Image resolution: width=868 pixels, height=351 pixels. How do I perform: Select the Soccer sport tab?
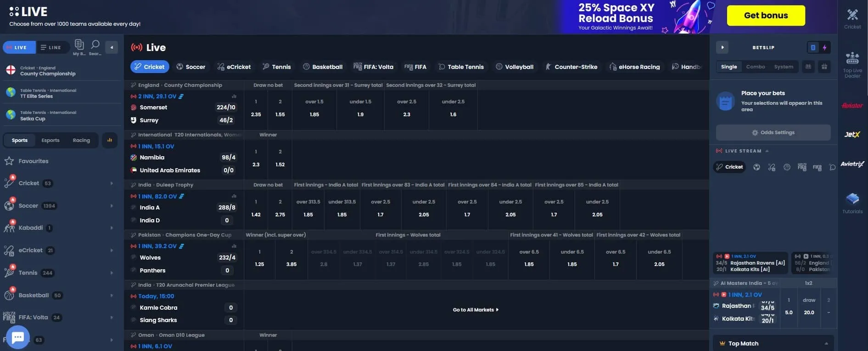[x=190, y=67]
